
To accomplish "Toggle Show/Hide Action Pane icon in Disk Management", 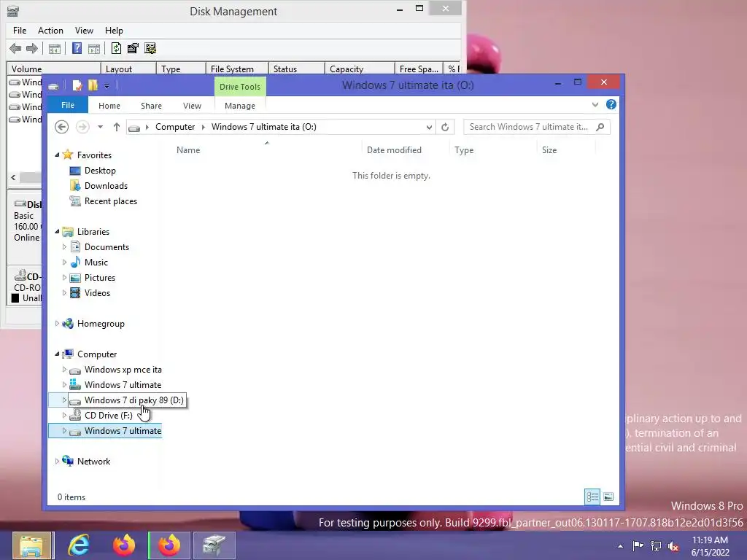I will click(94, 49).
